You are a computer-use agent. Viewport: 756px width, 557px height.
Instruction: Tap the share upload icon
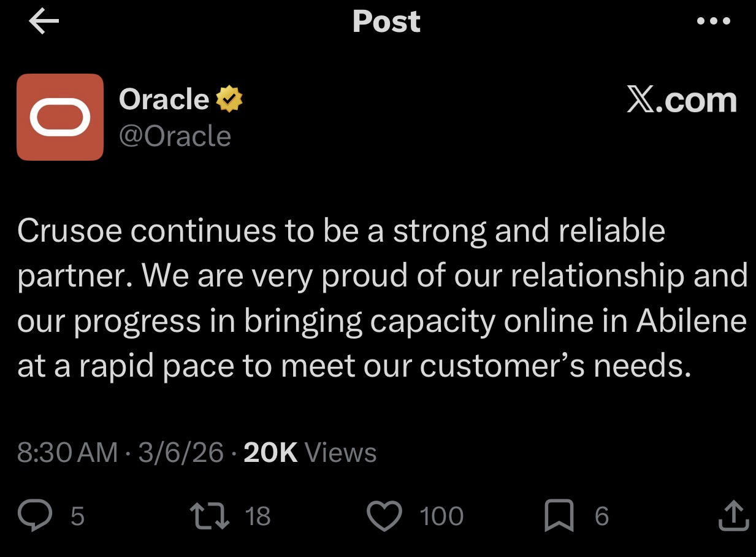733,515
